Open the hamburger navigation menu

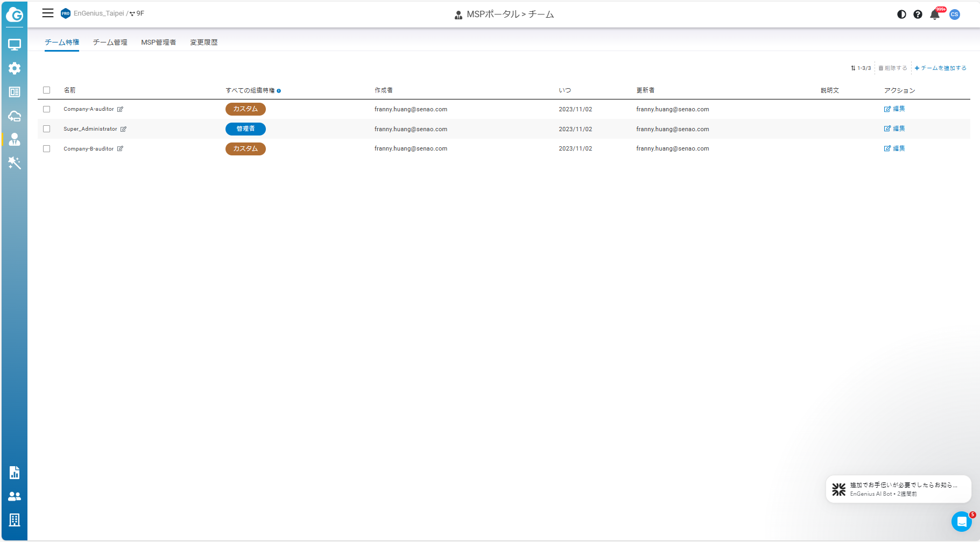pyautogui.click(x=48, y=13)
